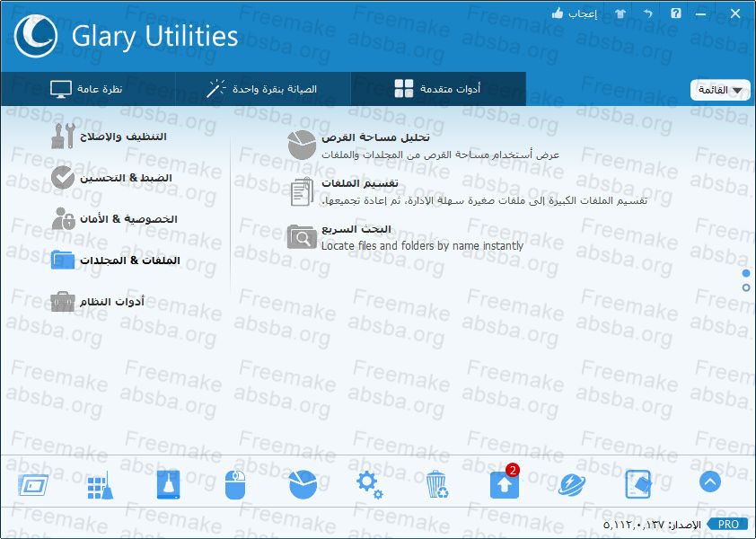
Task: Click the user with padlock icon
Action: [x=63, y=218]
